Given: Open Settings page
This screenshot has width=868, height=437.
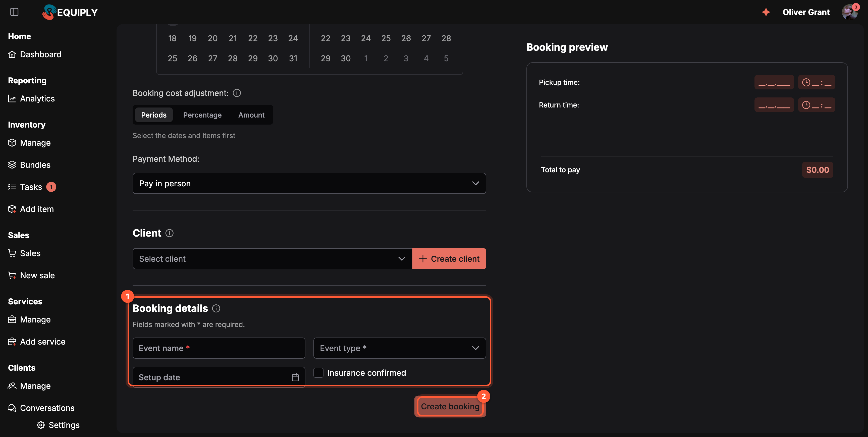Looking at the screenshot, I should click(x=58, y=425).
